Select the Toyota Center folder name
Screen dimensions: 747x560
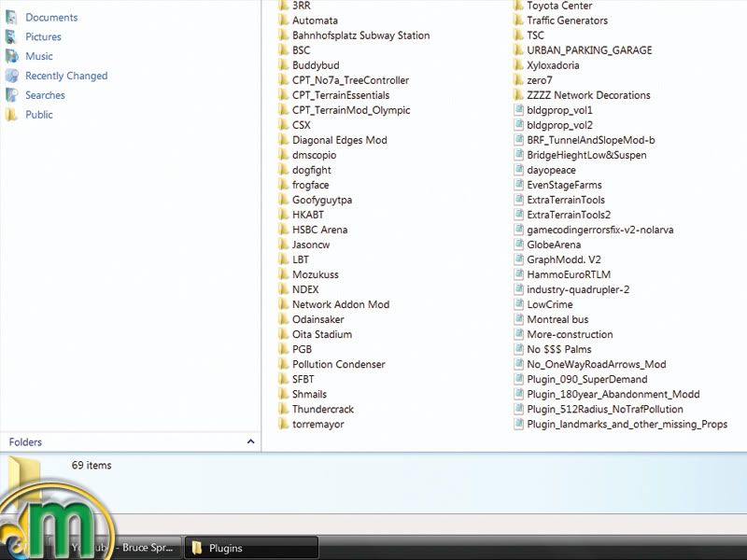pyautogui.click(x=559, y=6)
